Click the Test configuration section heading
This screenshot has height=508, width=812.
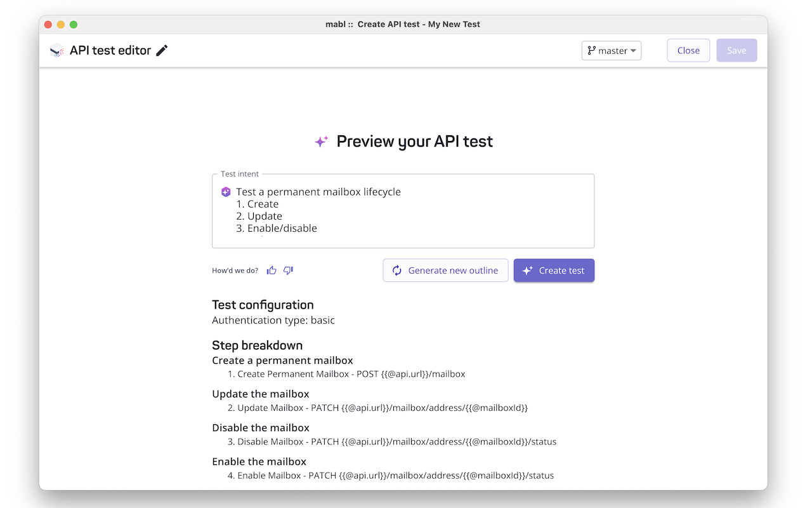pyautogui.click(x=263, y=305)
